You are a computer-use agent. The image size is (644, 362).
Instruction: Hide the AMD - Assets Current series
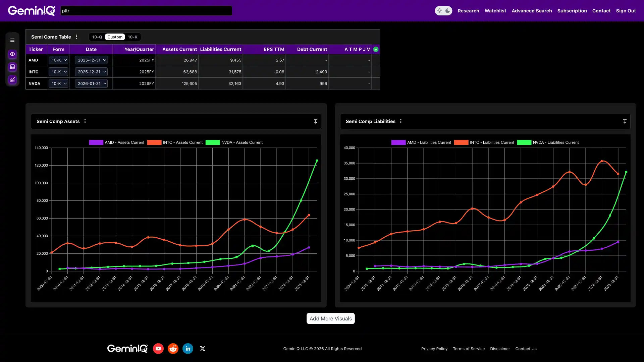coord(116,142)
